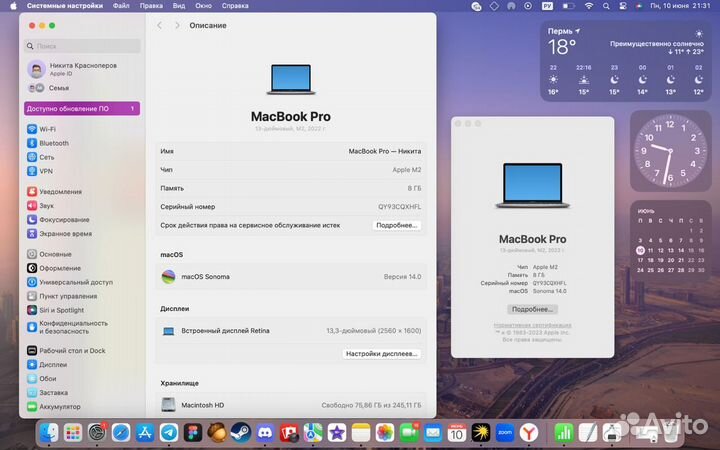Open the Apple menu
The width and height of the screenshot is (720, 450).
(x=13, y=6)
